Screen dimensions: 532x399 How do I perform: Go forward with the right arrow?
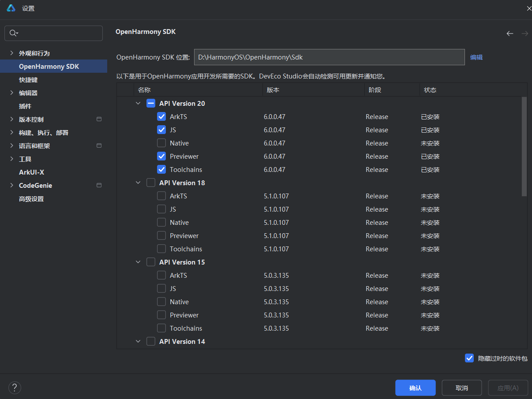click(x=525, y=33)
